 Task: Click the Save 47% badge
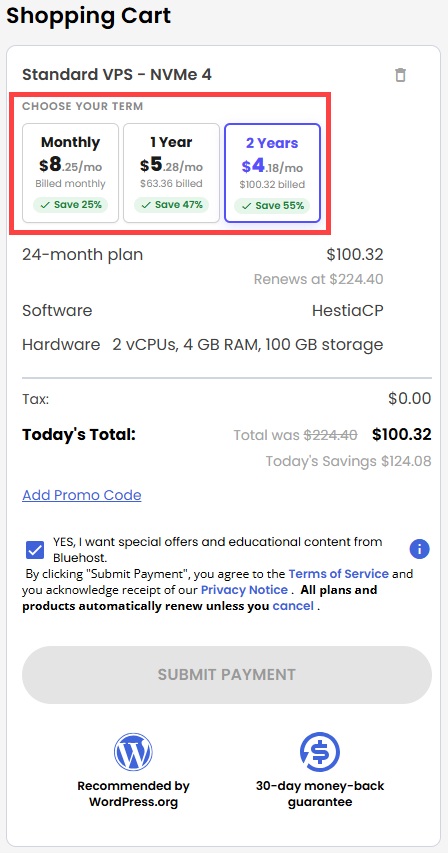tap(171, 205)
